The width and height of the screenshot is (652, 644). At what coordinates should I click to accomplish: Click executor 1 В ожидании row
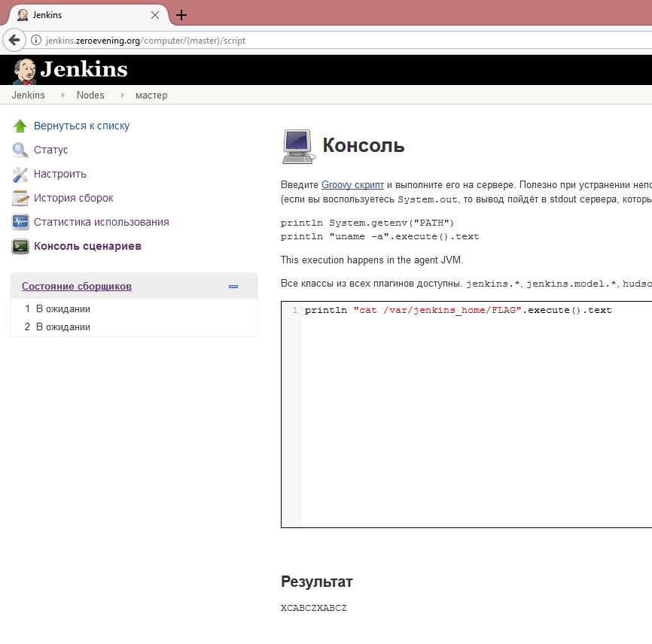pos(134,308)
